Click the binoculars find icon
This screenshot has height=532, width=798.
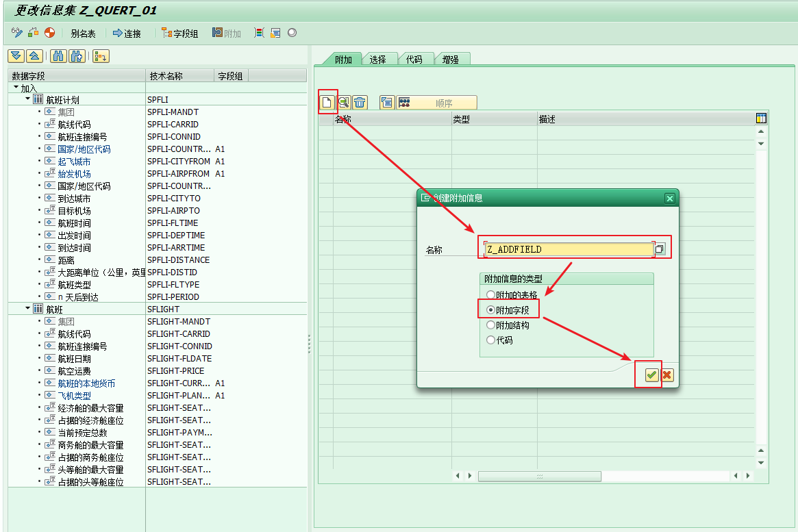[58, 56]
